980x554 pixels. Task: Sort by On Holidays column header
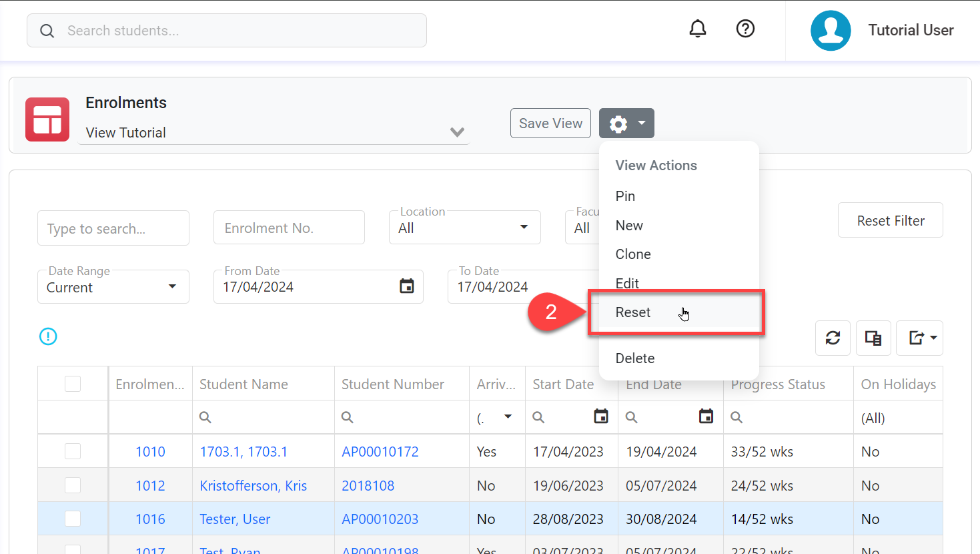pyautogui.click(x=898, y=384)
